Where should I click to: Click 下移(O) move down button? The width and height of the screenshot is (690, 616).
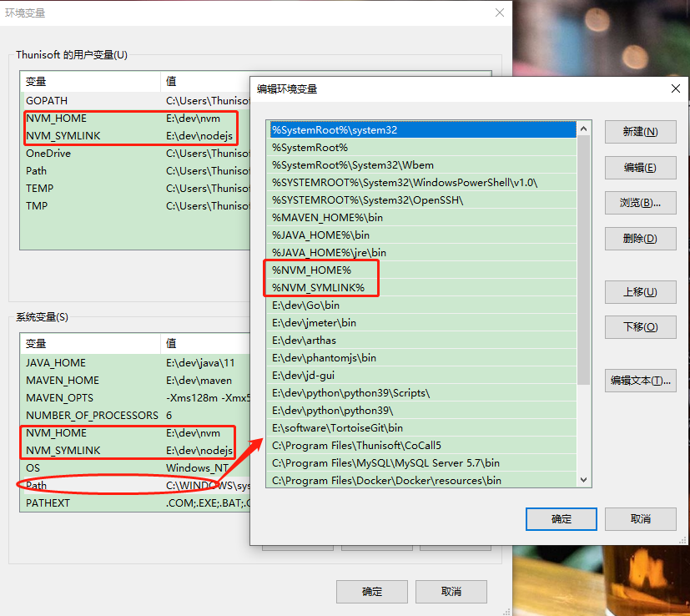tap(640, 326)
